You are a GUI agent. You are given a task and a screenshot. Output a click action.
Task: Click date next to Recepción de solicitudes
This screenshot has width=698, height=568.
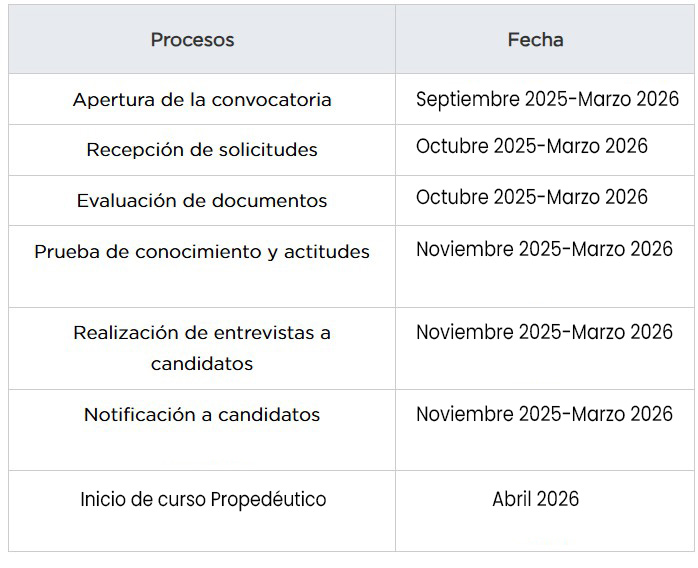click(544, 150)
